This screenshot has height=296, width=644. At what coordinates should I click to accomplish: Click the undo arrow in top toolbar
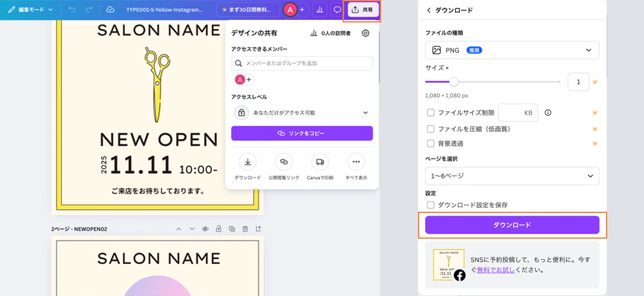pyautogui.click(x=71, y=10)
